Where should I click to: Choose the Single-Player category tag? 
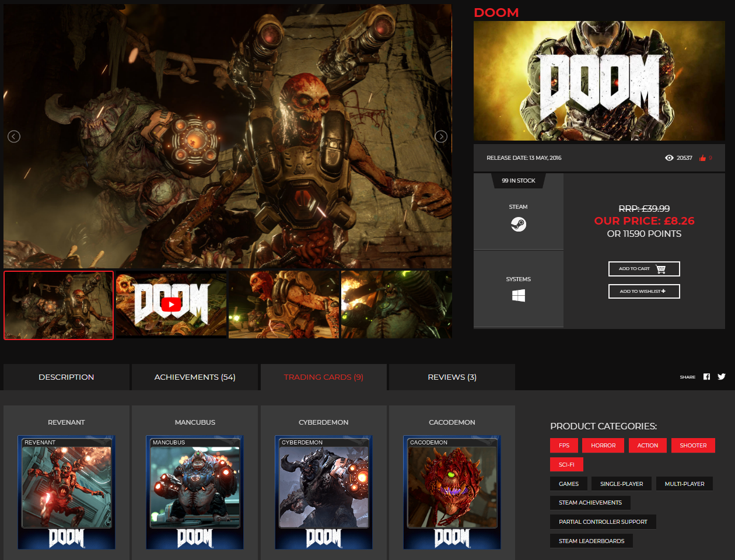coord(622,484)
